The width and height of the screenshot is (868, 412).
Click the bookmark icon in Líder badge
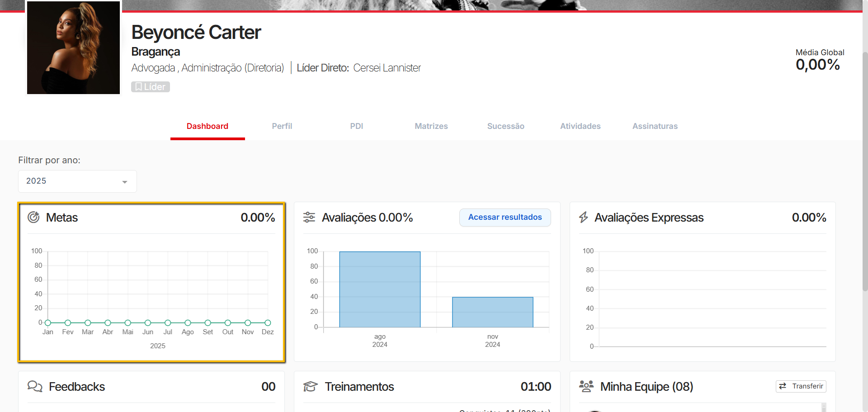139,87
